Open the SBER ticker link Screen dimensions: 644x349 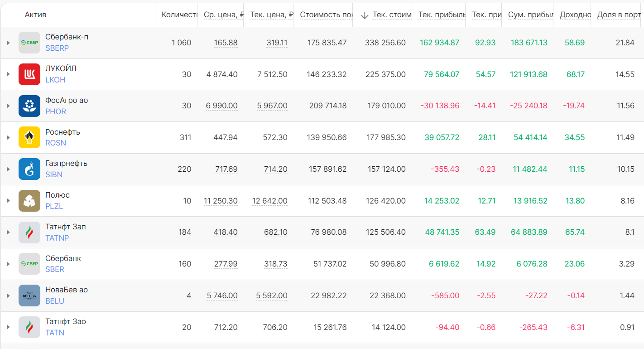pos(55,269)
